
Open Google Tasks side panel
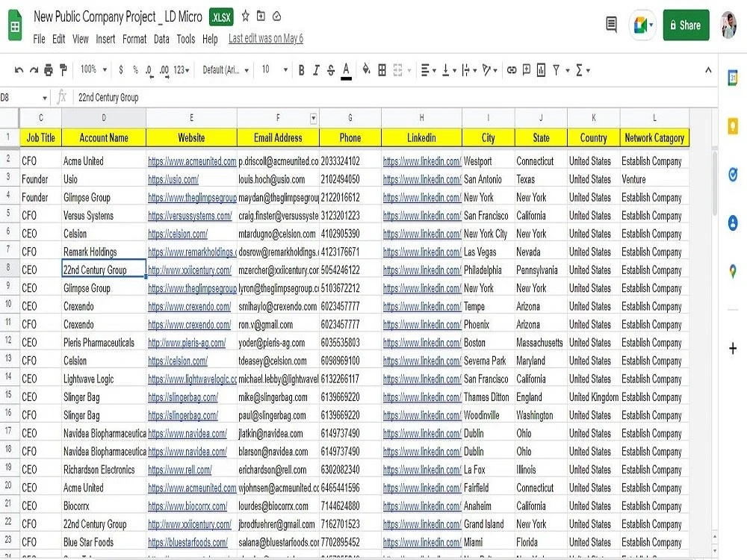(733, 174)
